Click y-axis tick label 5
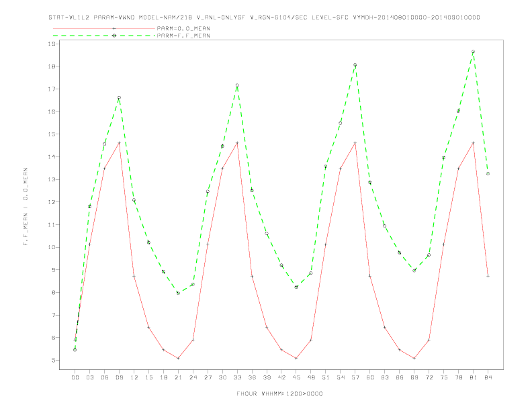Screen dimensions: 532x411 point(53,360)
